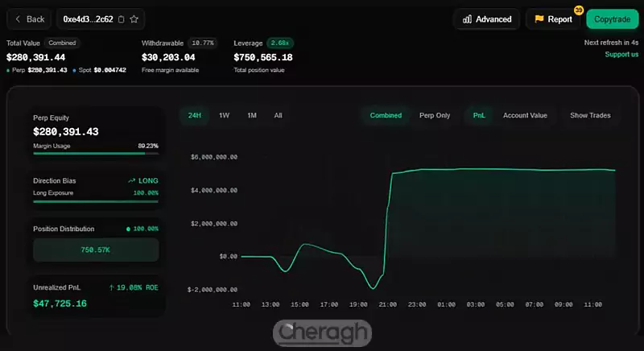Click the Margin Usage progress bar
The width and height of the screenshot is (644, 351).
point(95,153)
